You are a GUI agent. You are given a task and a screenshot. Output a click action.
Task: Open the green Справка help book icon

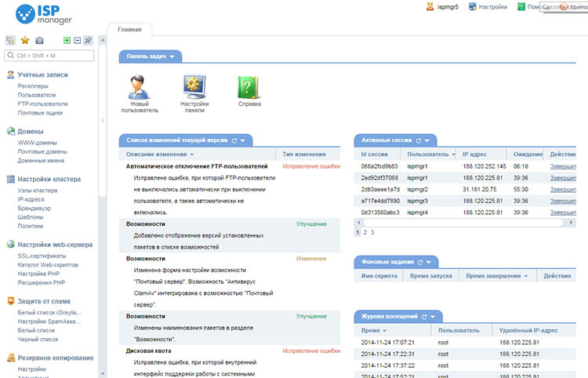click(x=249, y=87)
